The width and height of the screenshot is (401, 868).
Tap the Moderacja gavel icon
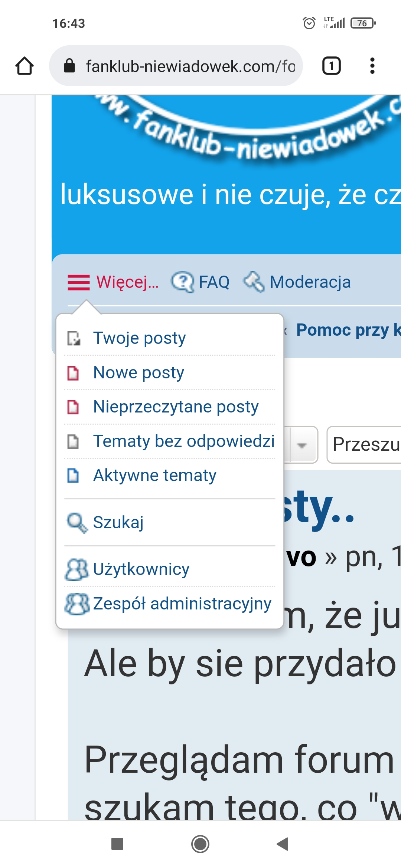click(x=254, y=282)
